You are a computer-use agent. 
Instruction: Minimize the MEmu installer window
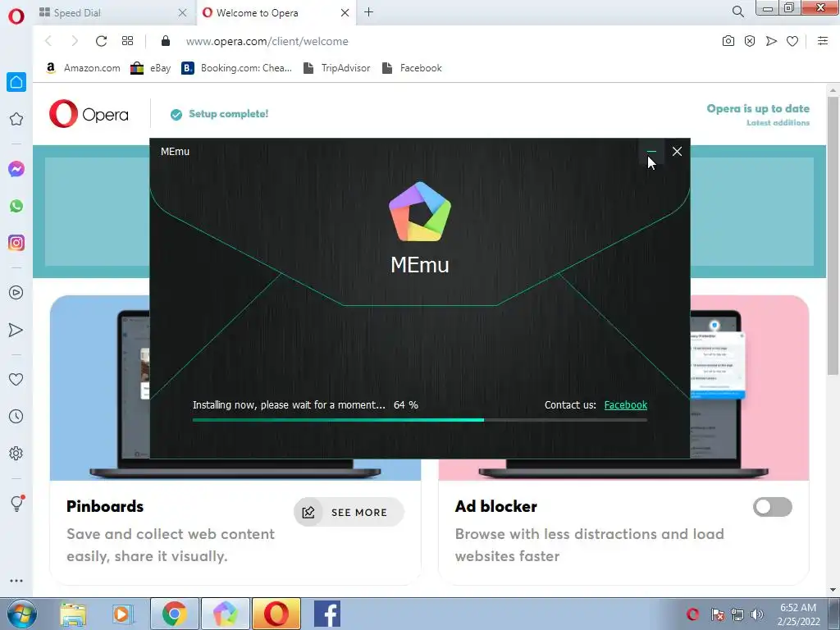[651, 152]
